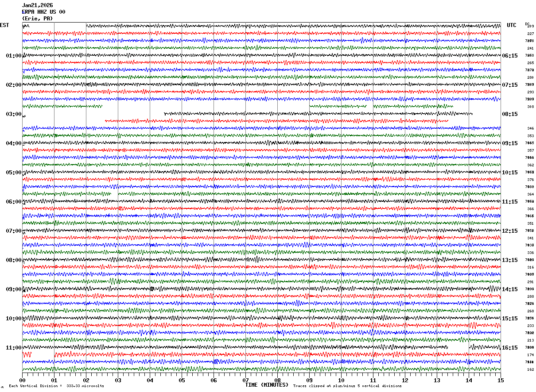
Task: Click the DC offset value 293
Action: (x=530, y=92)
